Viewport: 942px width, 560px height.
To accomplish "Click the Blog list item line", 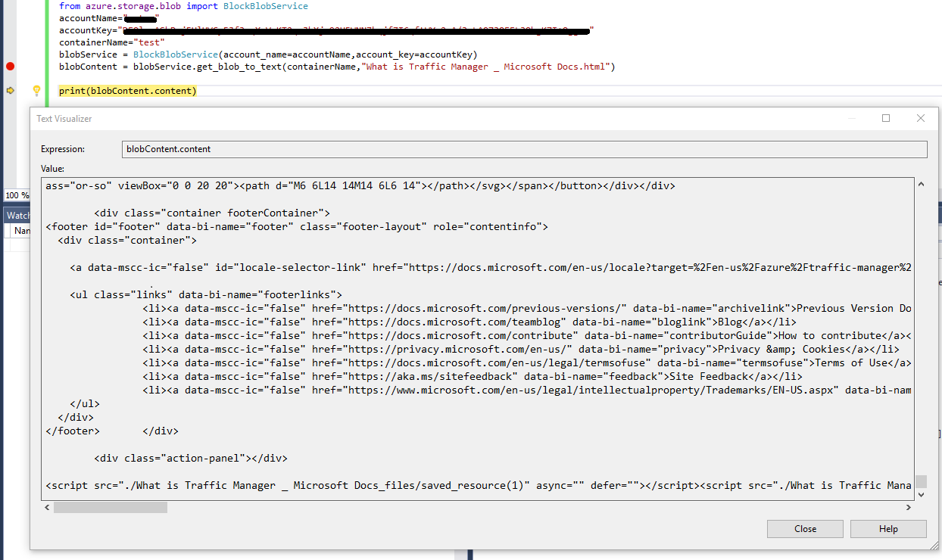I will tap(469, 322).
